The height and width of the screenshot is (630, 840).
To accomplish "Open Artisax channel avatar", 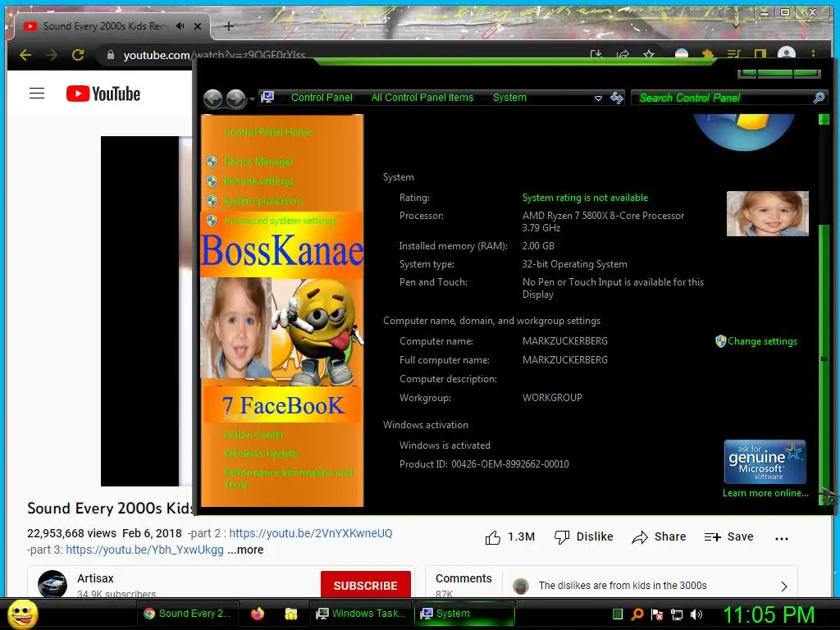I will (x=52, y=584).
